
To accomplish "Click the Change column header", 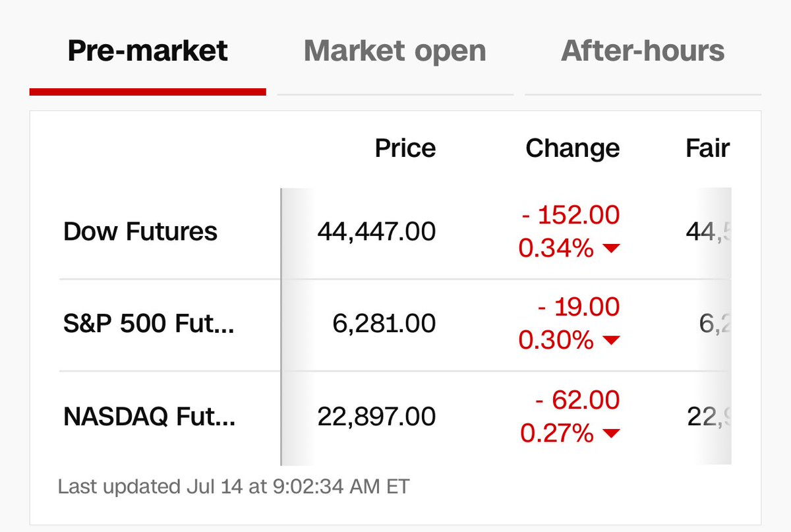I will [x=573, y=148].
